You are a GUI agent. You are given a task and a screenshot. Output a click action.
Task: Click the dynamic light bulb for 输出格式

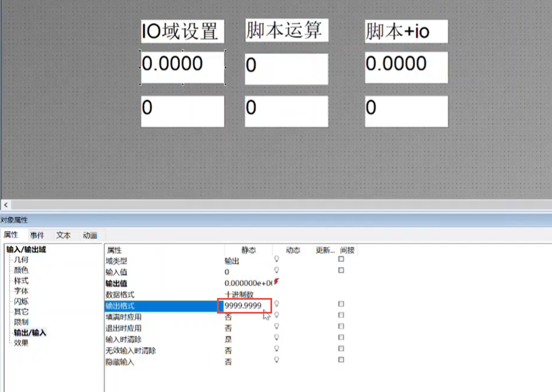point(277,304)
